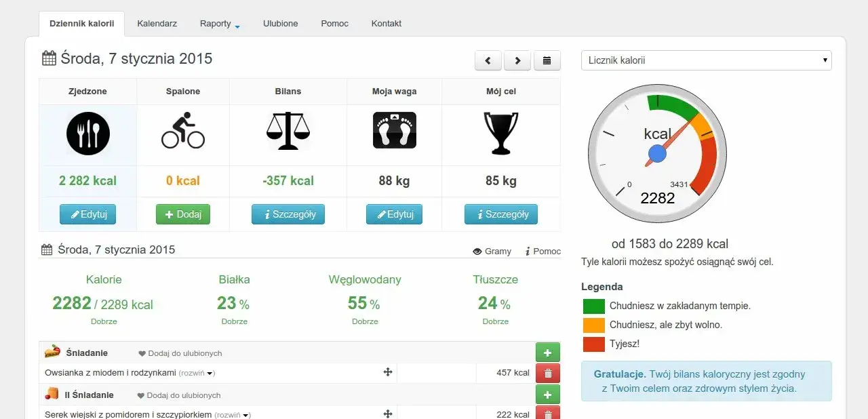868x419 pixels.
Task: Expand the Raporty menu
Action: [220, 24]
